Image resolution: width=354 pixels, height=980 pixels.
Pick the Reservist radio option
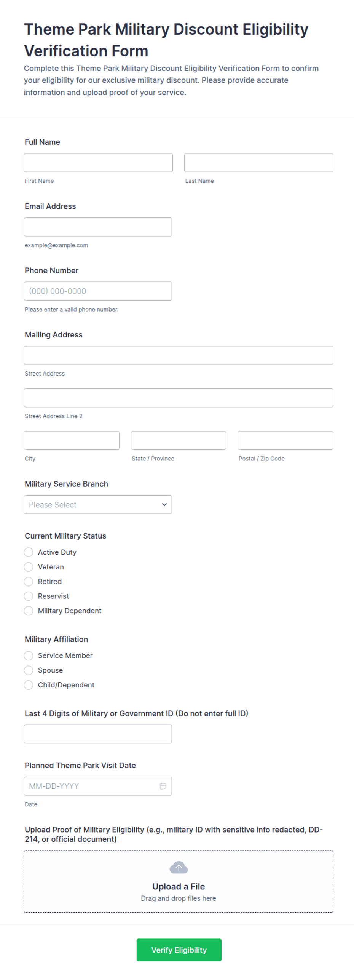[29, 596]
